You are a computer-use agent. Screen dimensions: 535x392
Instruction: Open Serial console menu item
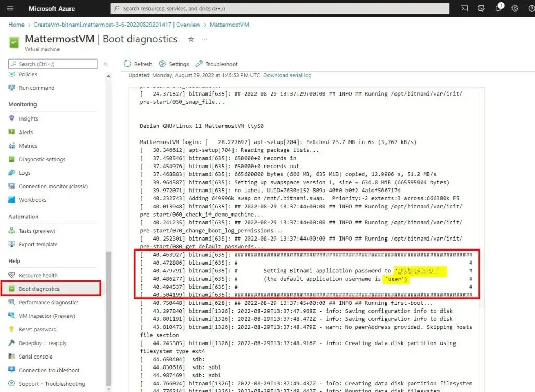tap(36, 357)
